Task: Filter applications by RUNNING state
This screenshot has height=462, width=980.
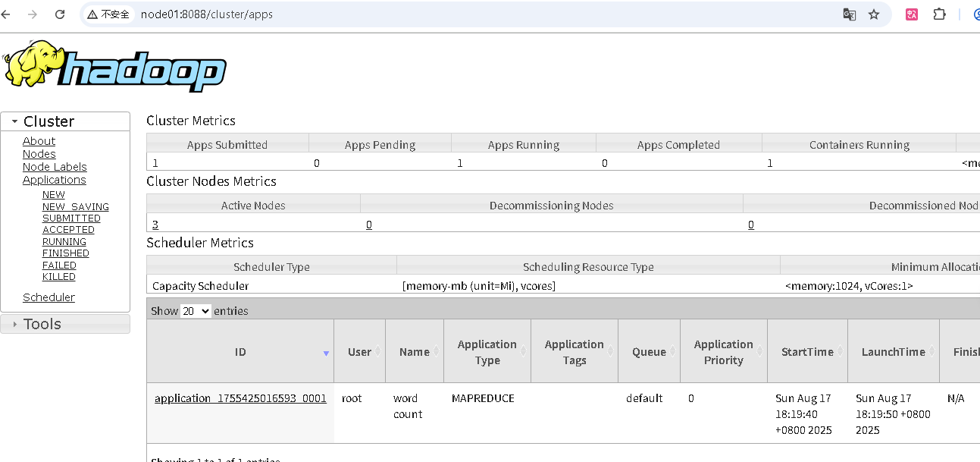Action: [64, 242]
